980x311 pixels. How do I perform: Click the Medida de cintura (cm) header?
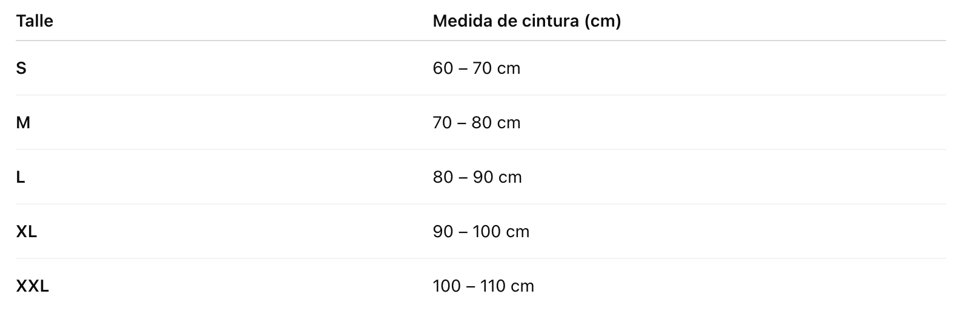coord(527,21)
